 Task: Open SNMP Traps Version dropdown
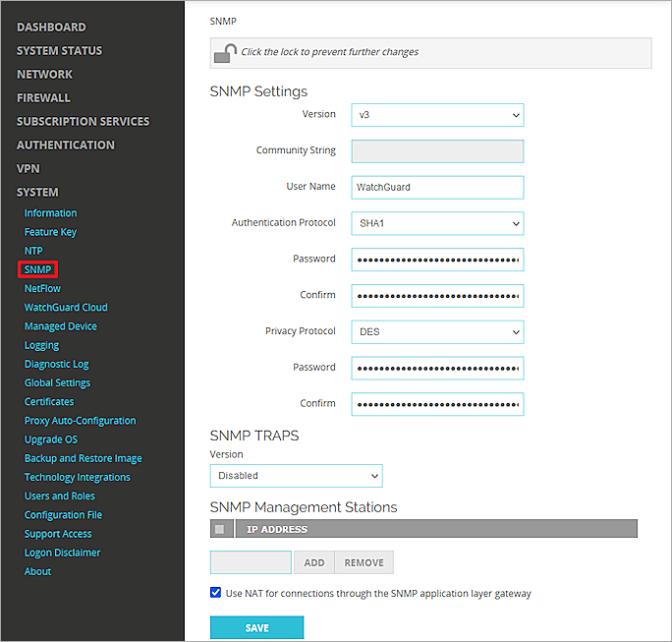click(296, 476)
